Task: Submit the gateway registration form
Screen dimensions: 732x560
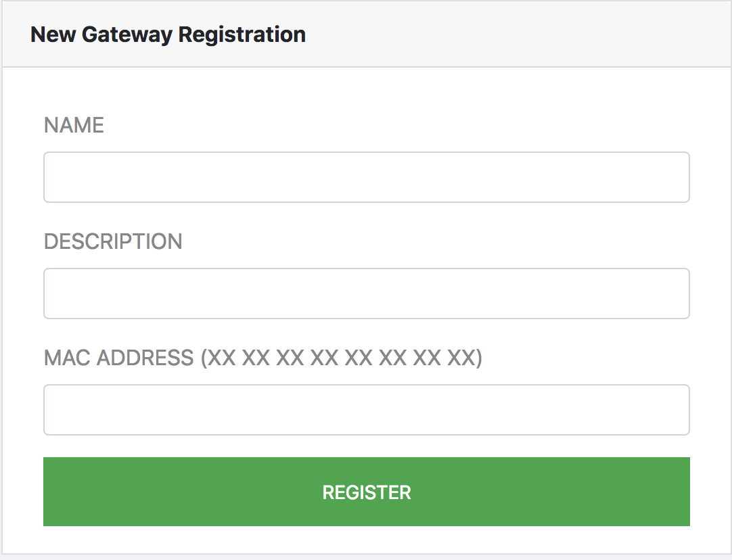Action: (366, 492)
